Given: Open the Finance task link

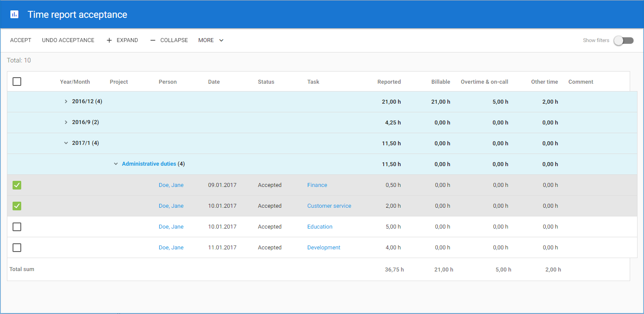Looking at the screenshot, I should [x=317, y=185].
